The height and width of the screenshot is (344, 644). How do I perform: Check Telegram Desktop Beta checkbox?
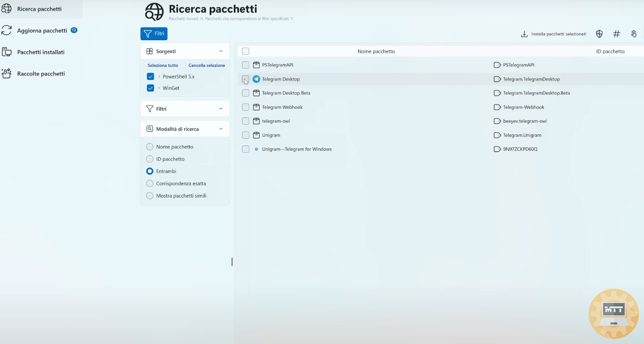pos(246,93)
